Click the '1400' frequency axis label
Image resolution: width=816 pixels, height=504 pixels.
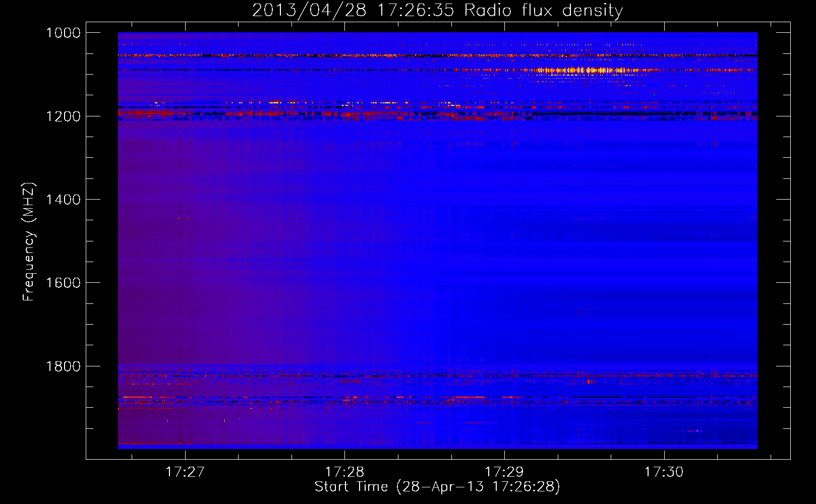click(x=63, y=200)
